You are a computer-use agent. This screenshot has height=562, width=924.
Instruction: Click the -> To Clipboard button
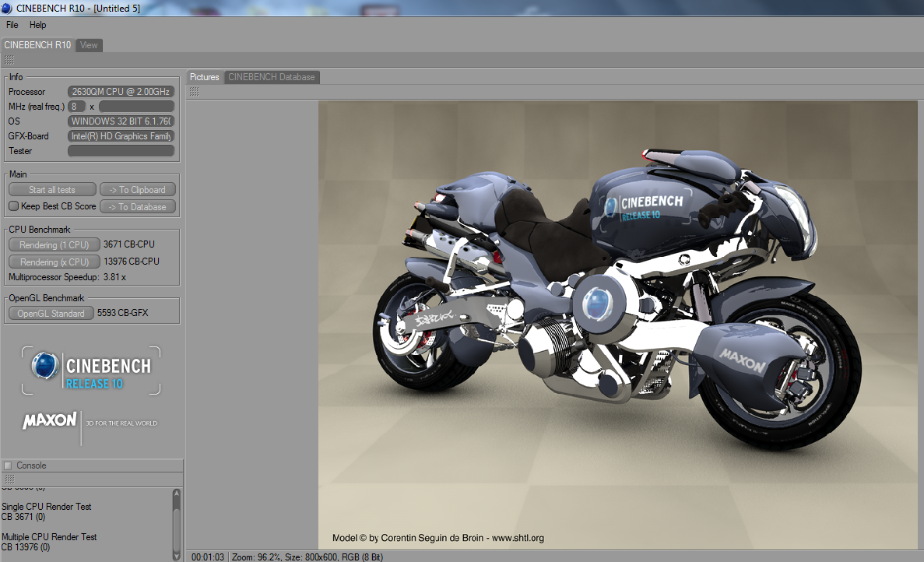pos(138,190)
